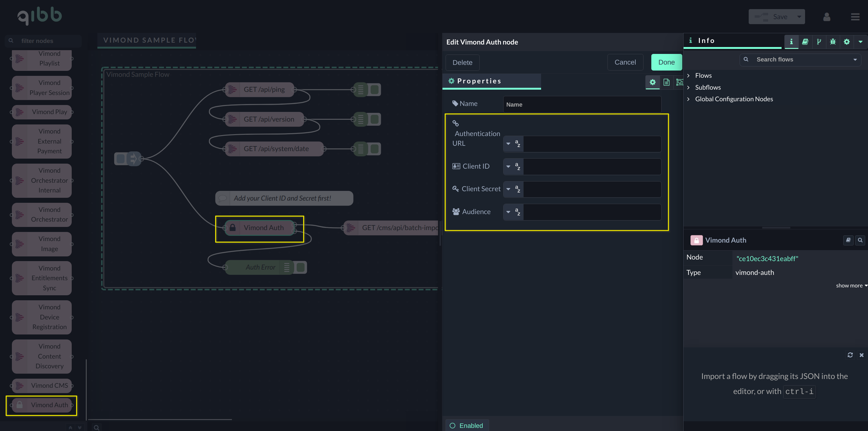Image resolution: width=868 pixels, height=431 pixels.
Task: Open the Debug messages bug icon
Action: 833,42
